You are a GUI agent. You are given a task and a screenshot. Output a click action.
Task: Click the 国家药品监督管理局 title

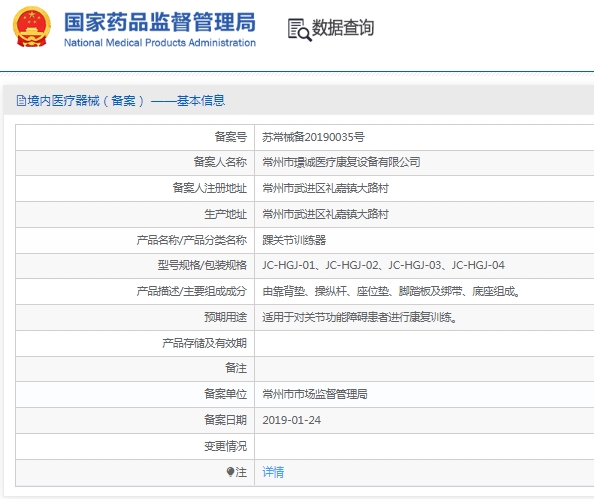[x=160, y=22]
